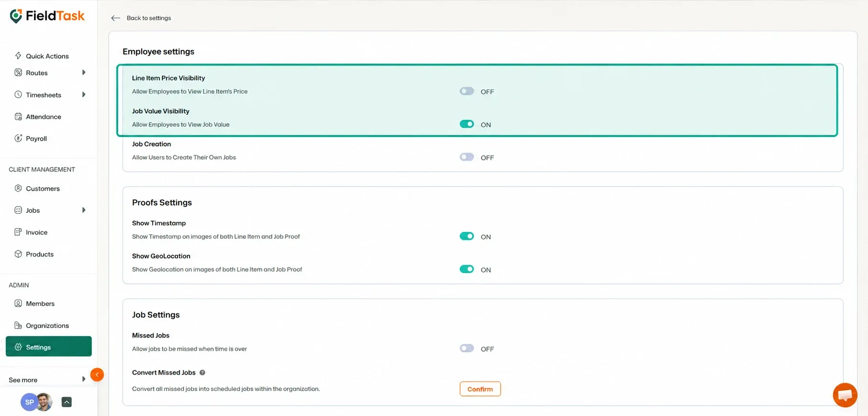The width and height of the screenshot is (868, 416).
Task: Expand the See more arrow
Action: [x=84, y=379]
